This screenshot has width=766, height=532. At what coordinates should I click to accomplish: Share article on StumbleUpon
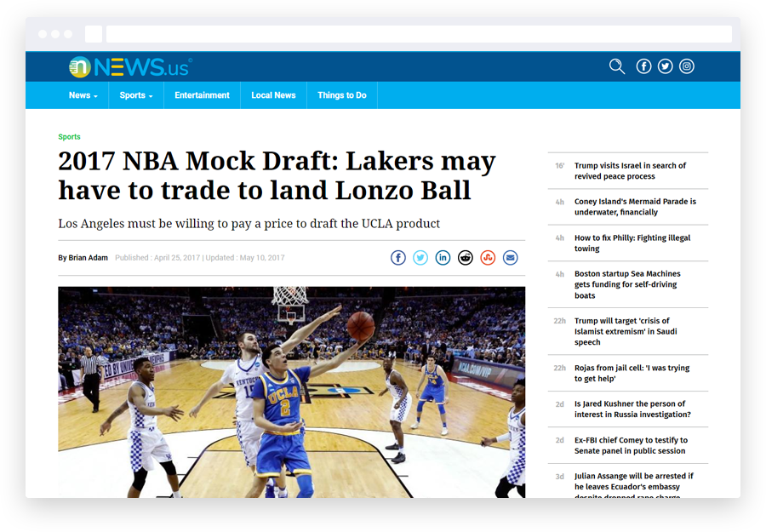(x=488, y=257)
